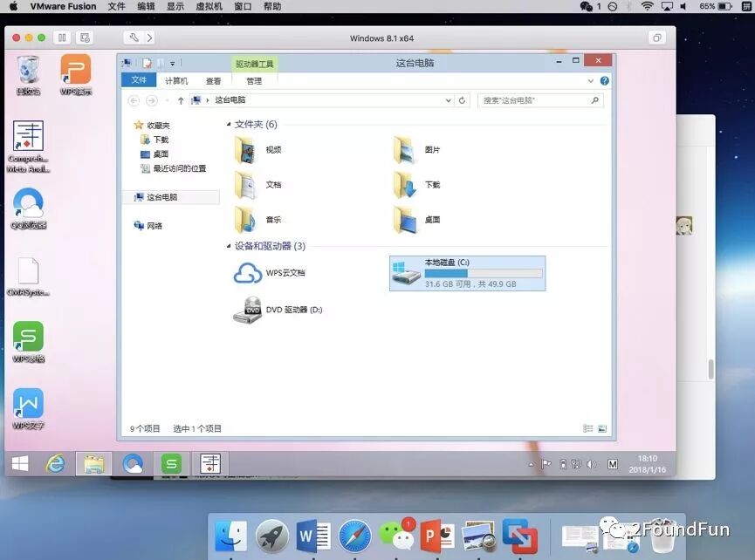Open Launchpad in macOS Dock

(272, 536)
